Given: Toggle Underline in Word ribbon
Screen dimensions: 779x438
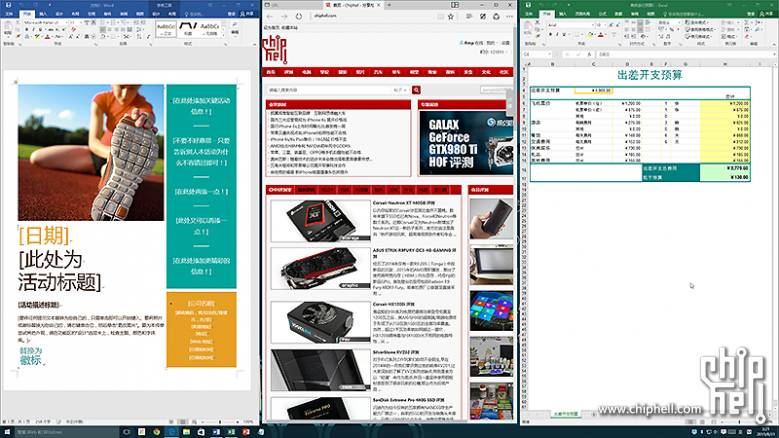Looking at the screenshot, I should click(40, 30).
